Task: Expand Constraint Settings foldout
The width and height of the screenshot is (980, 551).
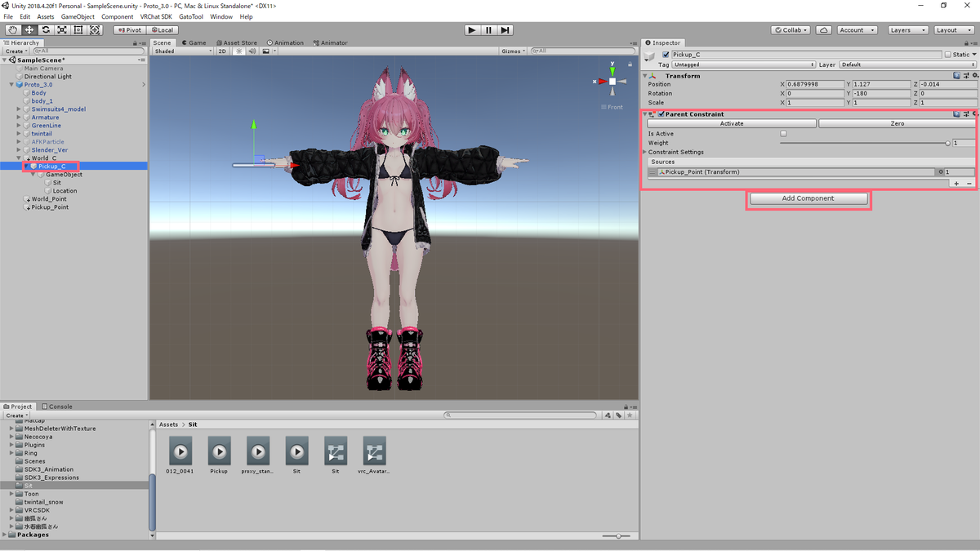Action: point(644,153)
